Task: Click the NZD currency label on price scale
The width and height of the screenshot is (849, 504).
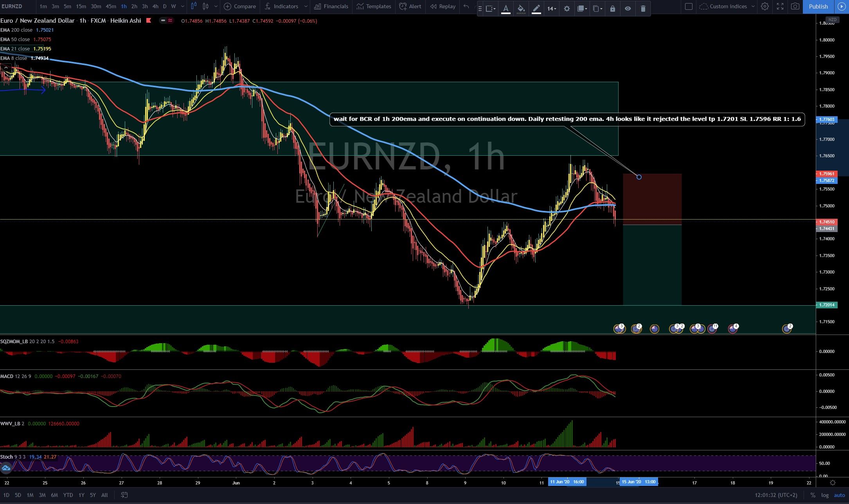Action: click(832, 20)
